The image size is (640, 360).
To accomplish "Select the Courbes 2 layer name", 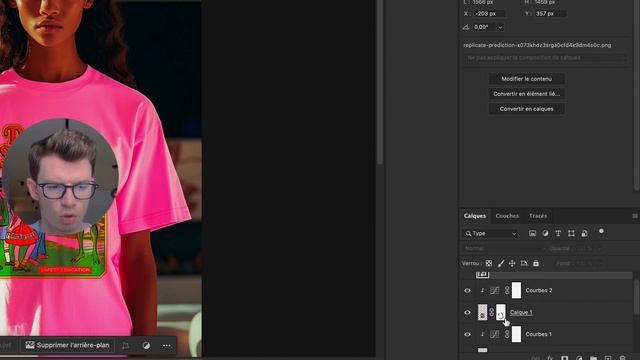I will (539, 291).
